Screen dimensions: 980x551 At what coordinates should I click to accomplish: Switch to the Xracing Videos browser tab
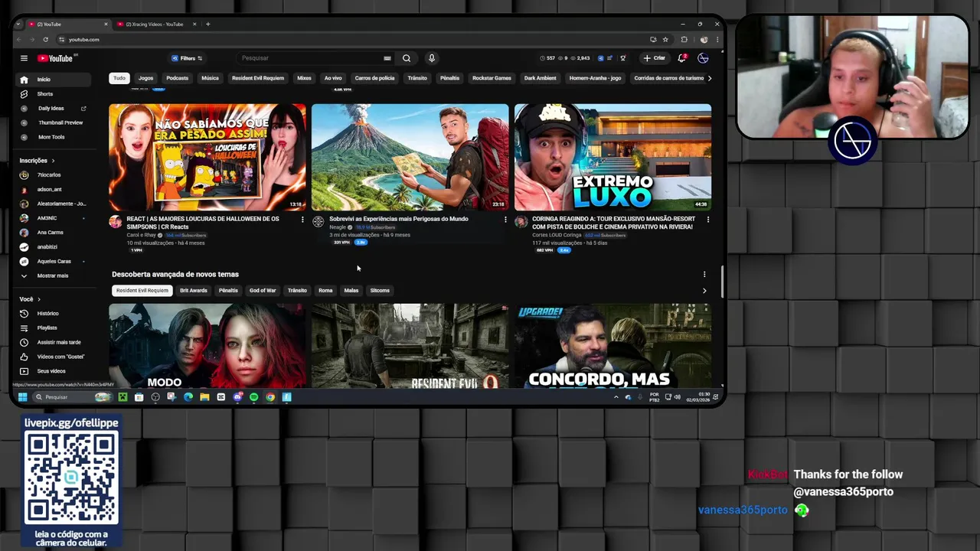(x=154, y=24)
